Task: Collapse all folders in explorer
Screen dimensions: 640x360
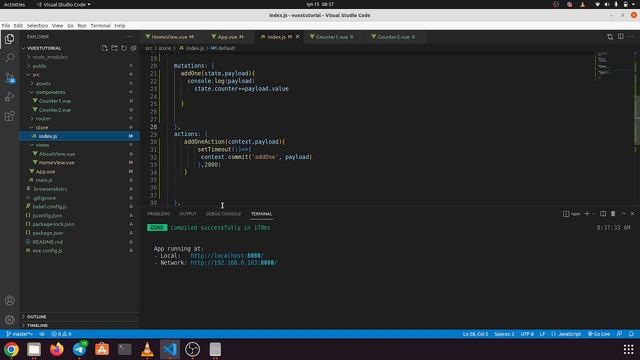Action: click(x=133, y=48)
